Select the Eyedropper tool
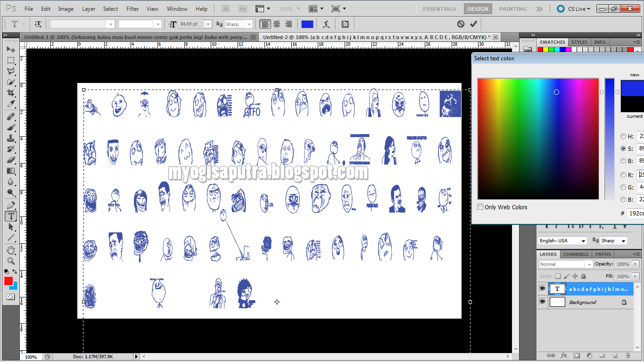 coord(10,104)
